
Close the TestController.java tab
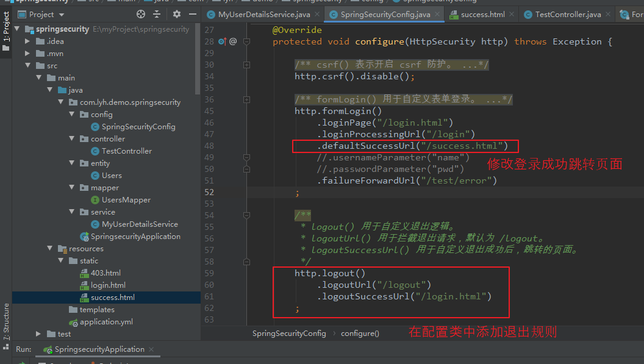pyautogui.click(x=608, y=15)
